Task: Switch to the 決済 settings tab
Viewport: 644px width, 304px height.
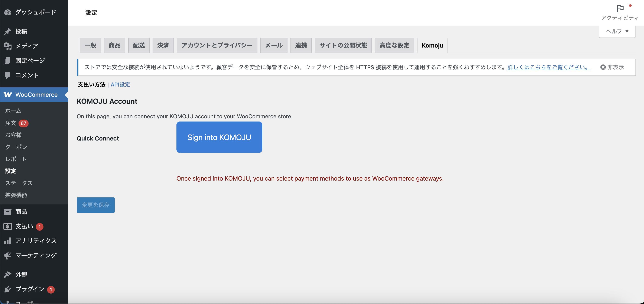Action: 163,45
